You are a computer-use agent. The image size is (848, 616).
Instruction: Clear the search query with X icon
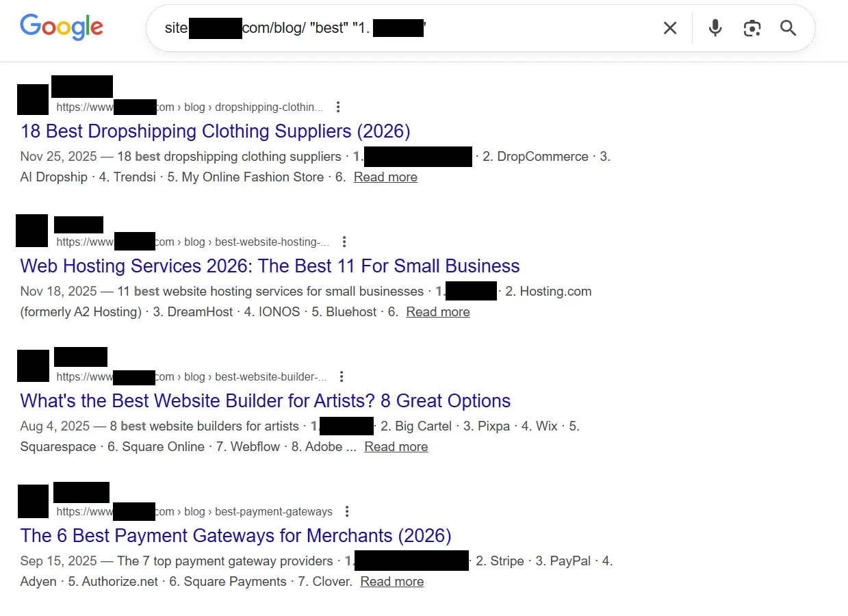coord(670,28)
